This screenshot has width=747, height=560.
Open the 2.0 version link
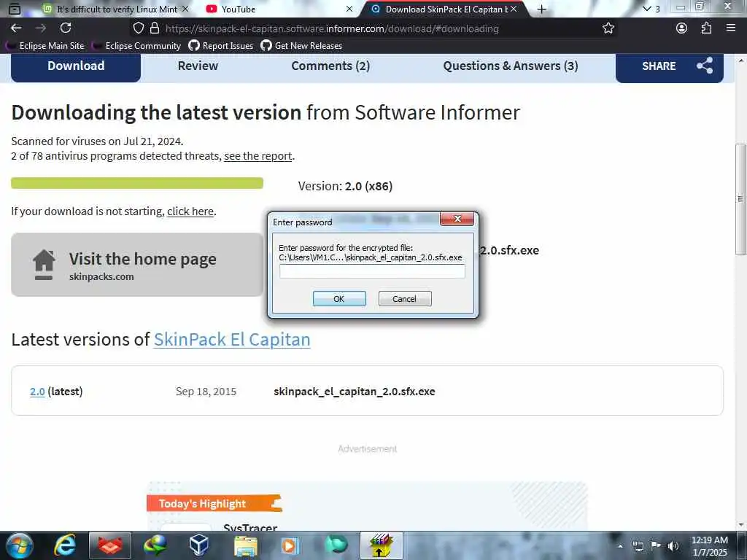coord(37,392)
